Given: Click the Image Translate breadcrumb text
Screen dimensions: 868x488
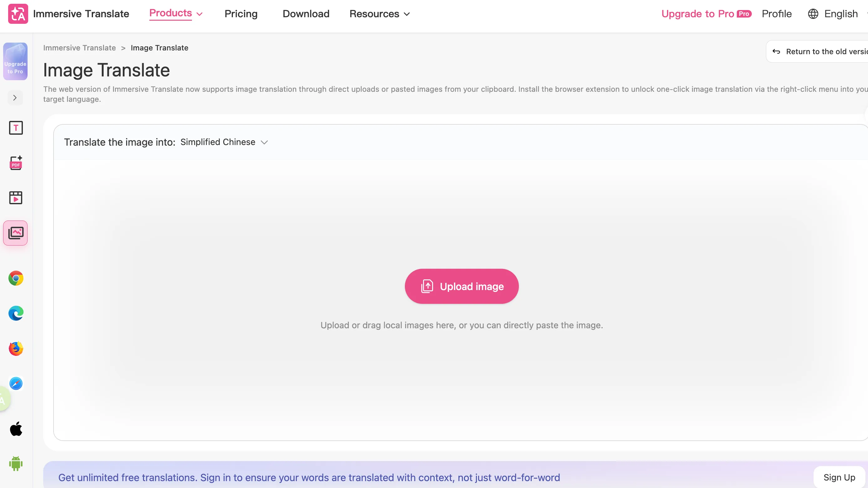Looking at the screenshot, I should [x=159, y=48].
